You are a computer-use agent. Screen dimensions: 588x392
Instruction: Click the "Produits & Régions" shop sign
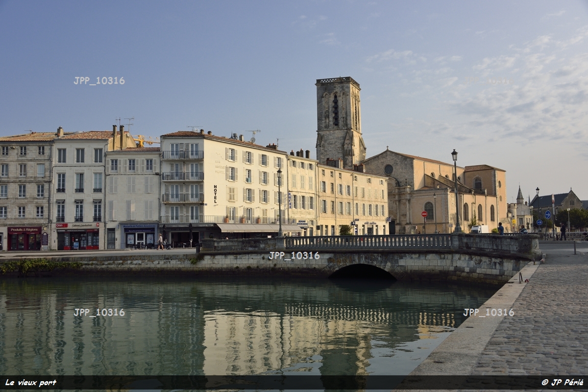(x=24, y=230)
